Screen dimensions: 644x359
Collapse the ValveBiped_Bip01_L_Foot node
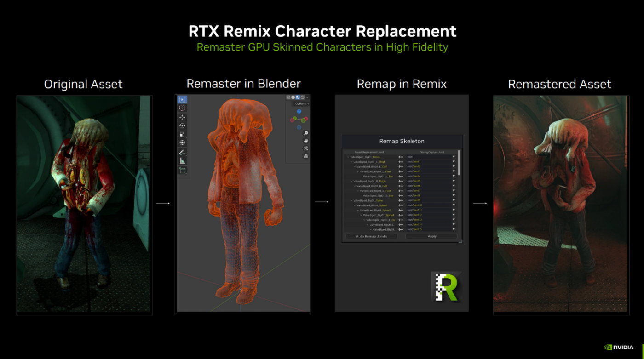358,171
